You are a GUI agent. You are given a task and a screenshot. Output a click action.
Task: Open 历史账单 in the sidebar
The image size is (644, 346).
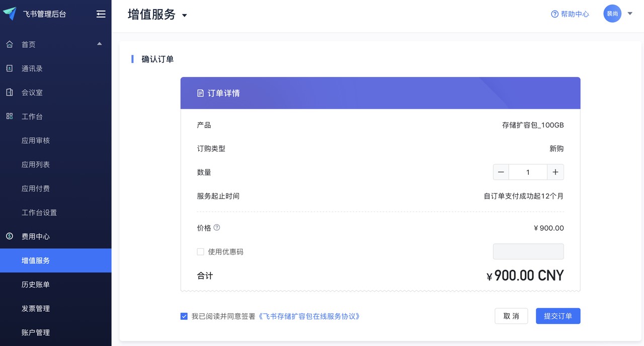(x=36, y=285)
